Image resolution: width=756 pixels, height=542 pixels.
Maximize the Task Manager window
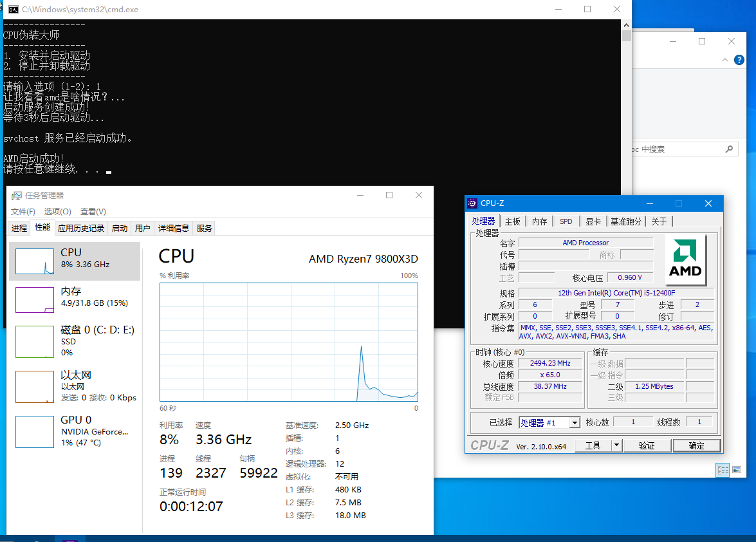pyautogui.click(x=389, y=195)
